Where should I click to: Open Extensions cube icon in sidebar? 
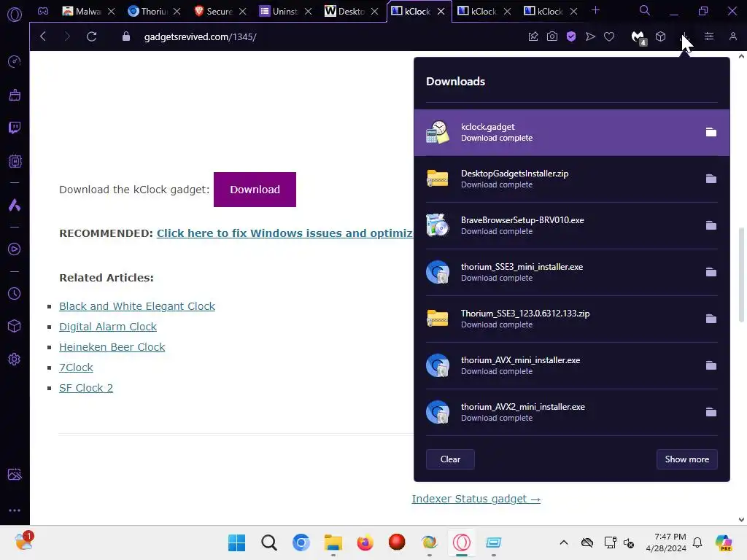15,326
